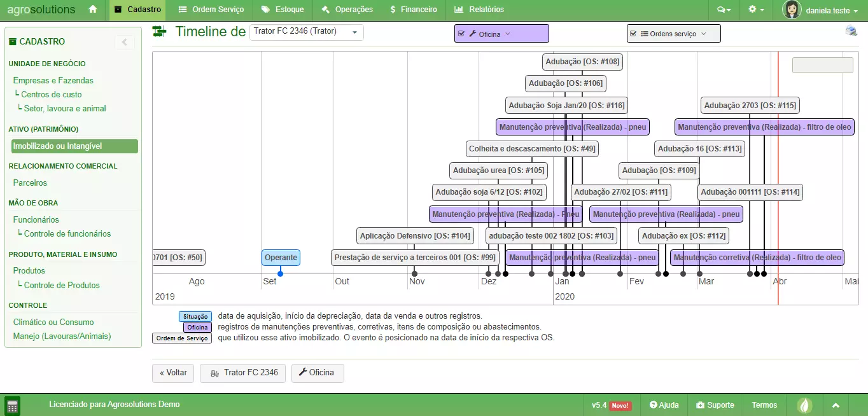Image resolution: width=868 pixels, height=416 pixels.
Task: Expand the Oficina filter dropdown arrow
Action: coord(508,34)
